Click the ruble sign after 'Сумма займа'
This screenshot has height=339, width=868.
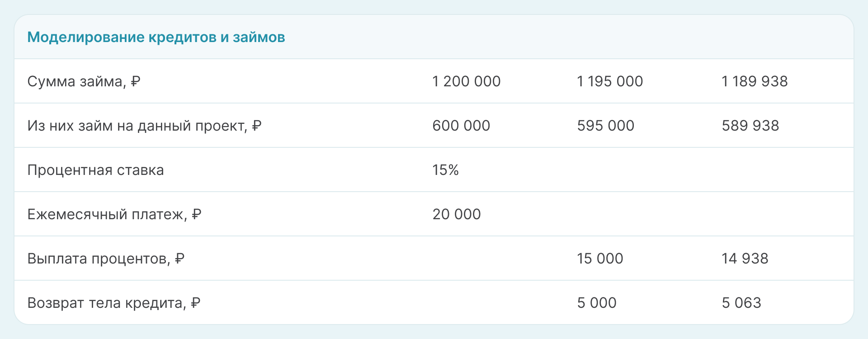coord(135,81)
